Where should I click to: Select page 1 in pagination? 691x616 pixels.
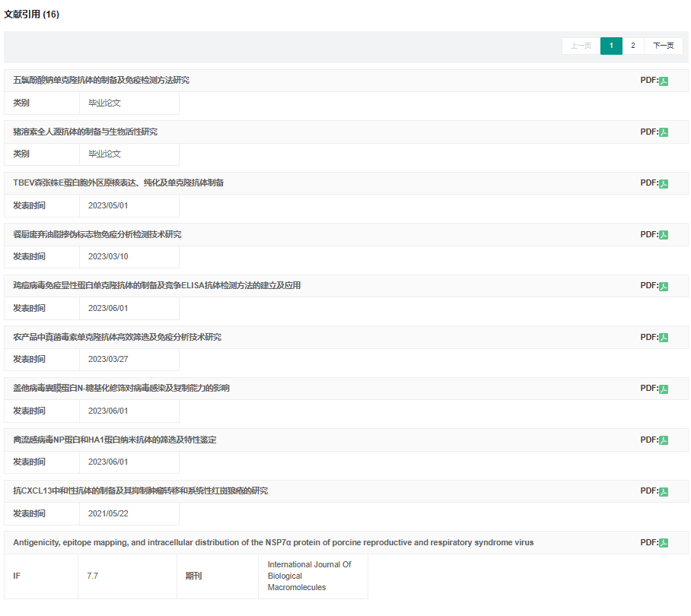[x=611, y=46]
